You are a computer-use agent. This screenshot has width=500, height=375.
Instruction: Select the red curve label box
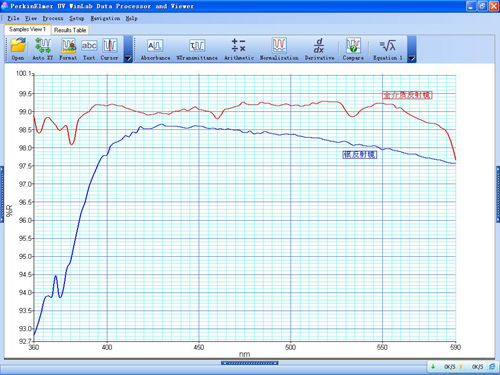click(x=407, y=95)
